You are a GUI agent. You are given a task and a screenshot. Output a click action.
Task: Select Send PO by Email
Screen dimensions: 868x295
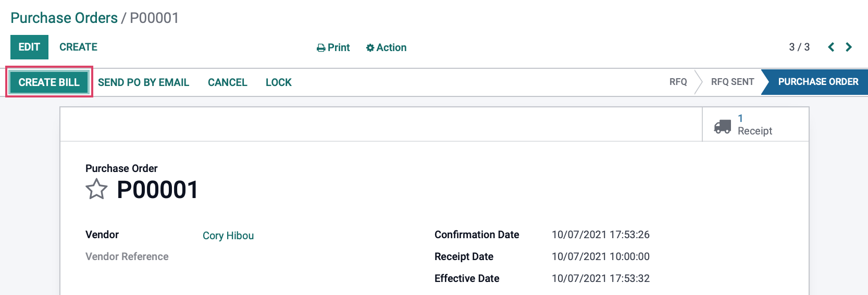[143, 82]
